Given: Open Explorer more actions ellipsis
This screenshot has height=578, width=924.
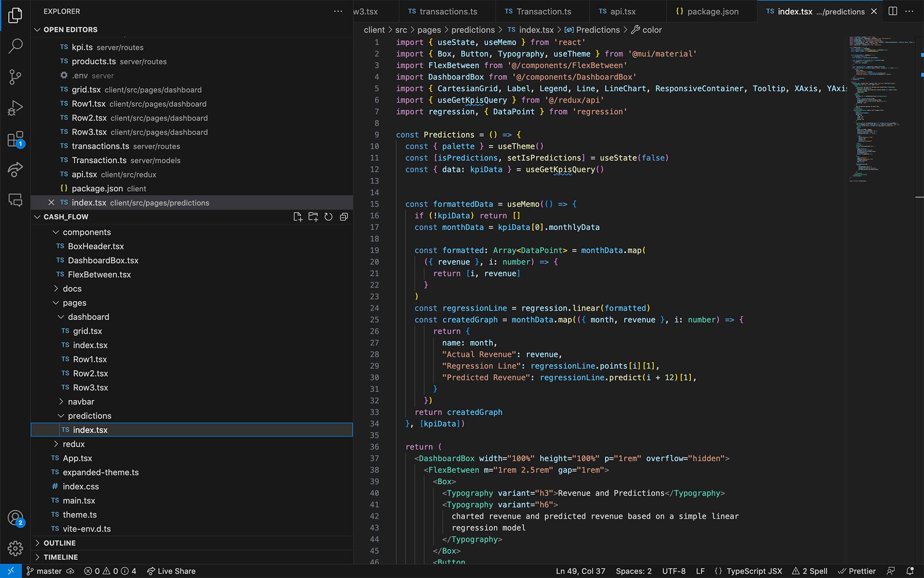Looking at the screenshot, I should pyautogui.click(x=338, y=11).
